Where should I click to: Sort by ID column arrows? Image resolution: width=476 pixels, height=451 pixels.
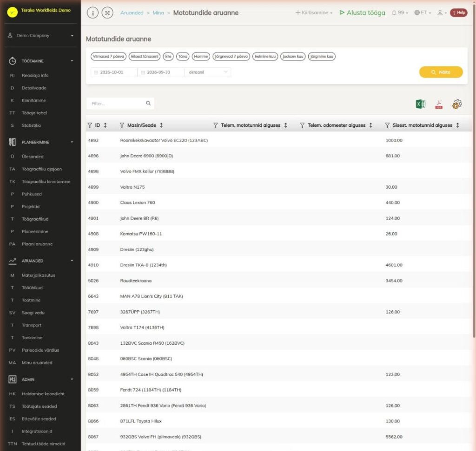point(106,125)
